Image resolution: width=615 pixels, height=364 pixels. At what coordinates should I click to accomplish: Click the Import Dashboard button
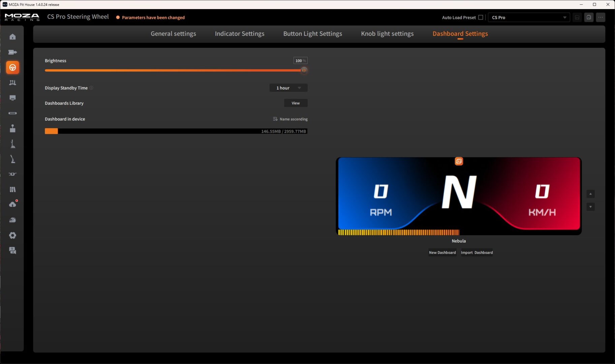477,252
